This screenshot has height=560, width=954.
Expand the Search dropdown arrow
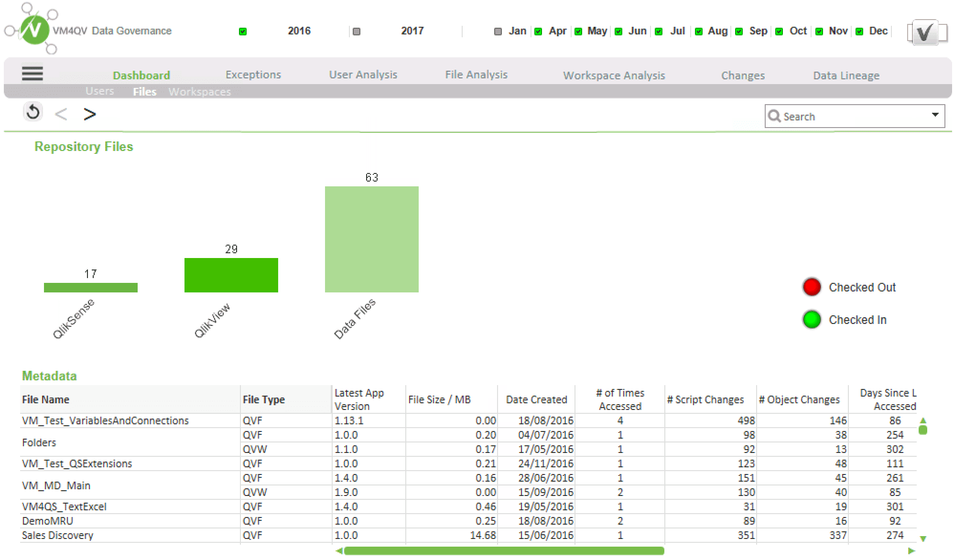tap(935, 115)
